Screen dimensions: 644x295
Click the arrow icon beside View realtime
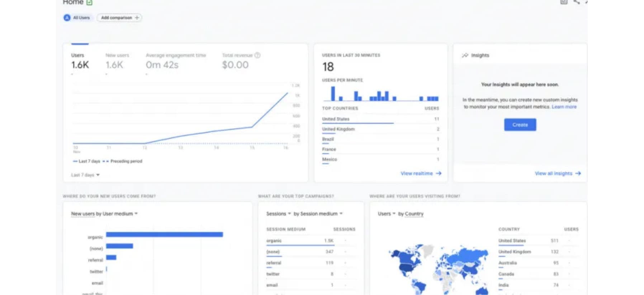[439, 173]
